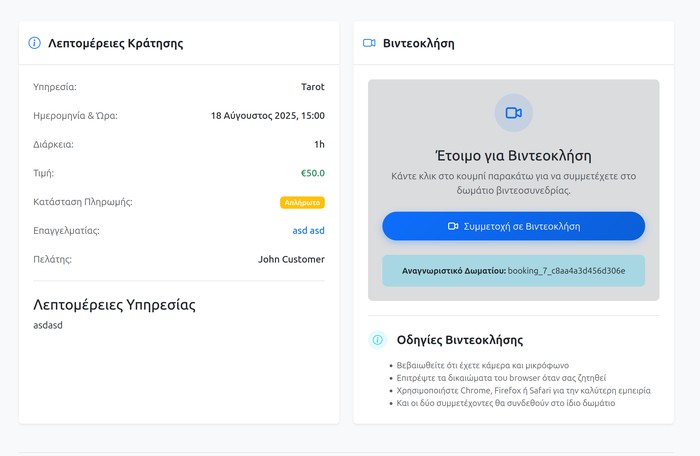Click the info icon beside Οδηγίες Βιντεοκλήσης
The height and width of the screenshot is (456, 700).
pos(377,340)
